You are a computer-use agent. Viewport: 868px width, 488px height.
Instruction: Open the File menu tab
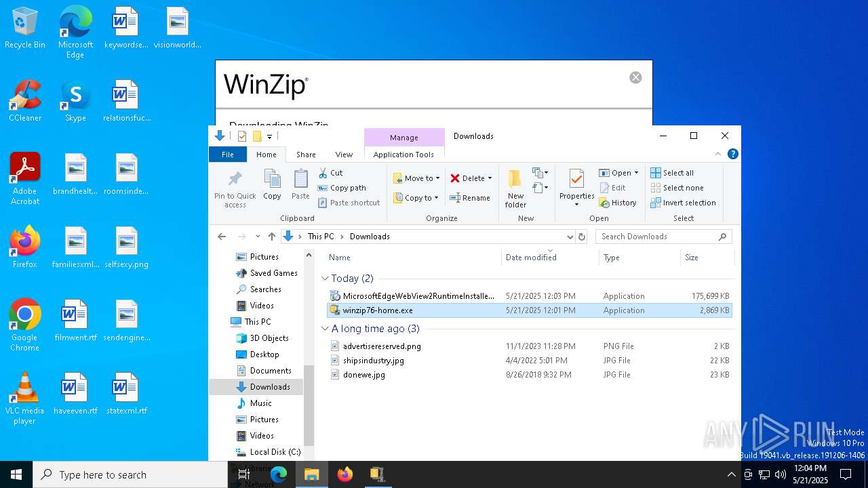click(228, 155)
